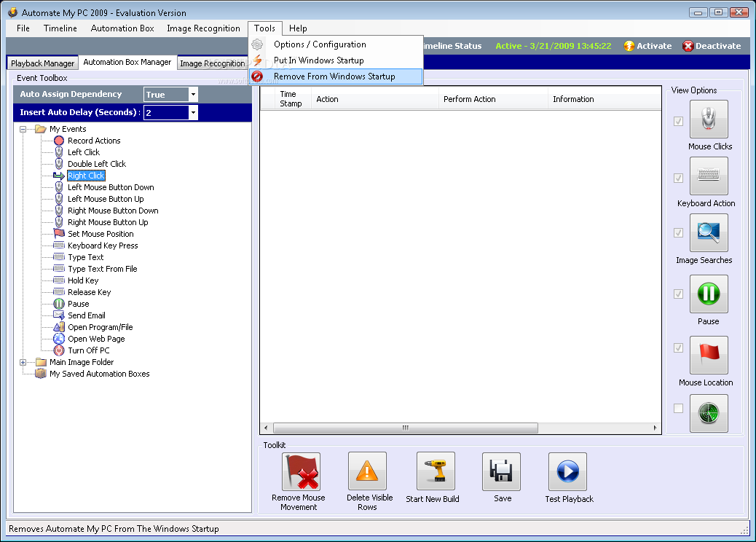Open the Timeline menu

60,28
